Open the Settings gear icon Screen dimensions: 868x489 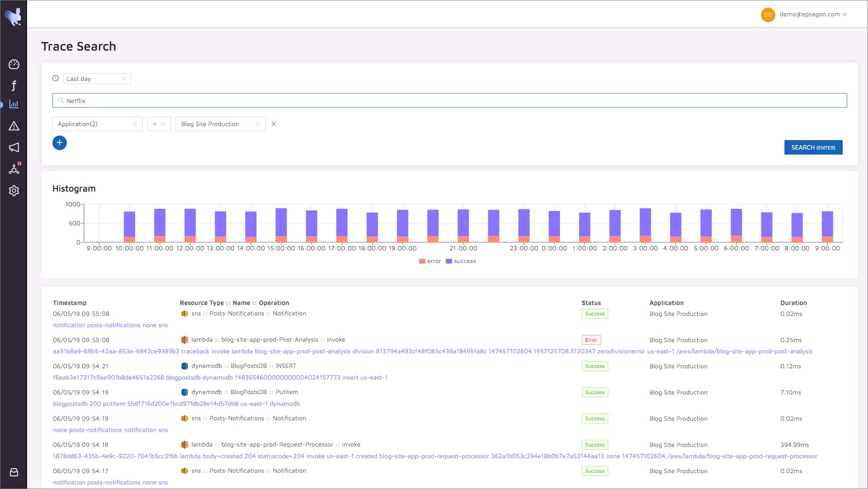pyautogui.click(x=14, y=191)
